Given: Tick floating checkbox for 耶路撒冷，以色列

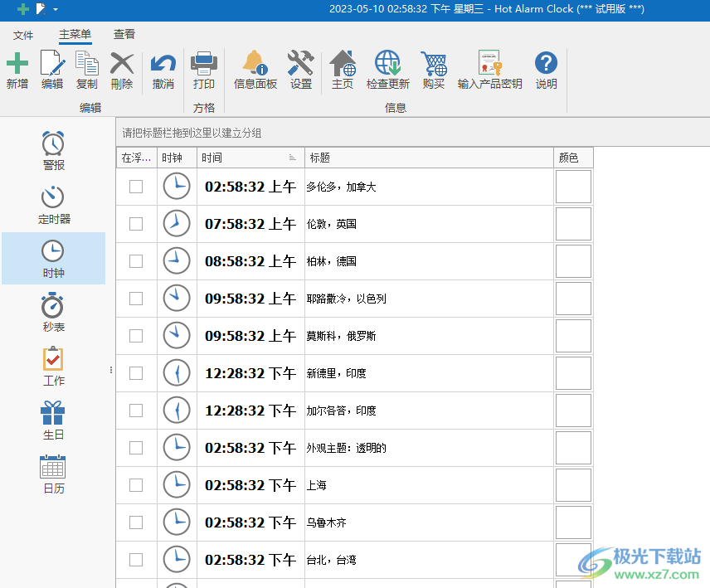Looking at the screenshot, I should [x=136, y=299].
